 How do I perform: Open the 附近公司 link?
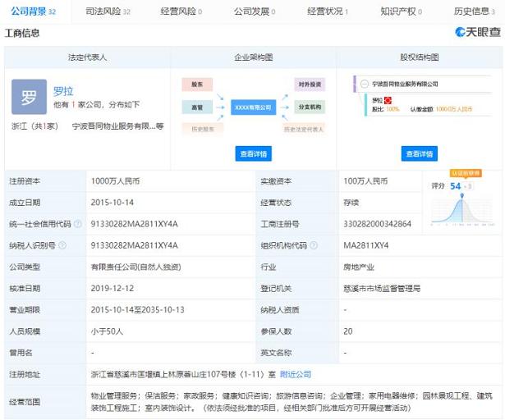[296, 374]
